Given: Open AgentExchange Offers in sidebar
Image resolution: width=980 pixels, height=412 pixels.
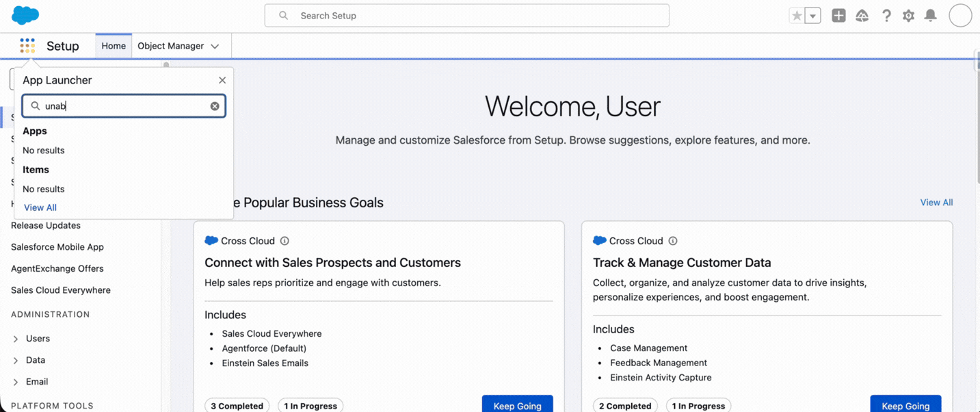Looking at the screenshot, I should point(57,268).
